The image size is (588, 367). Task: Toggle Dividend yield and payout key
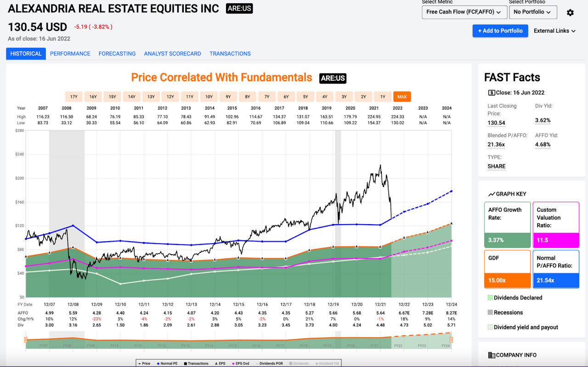523,327
